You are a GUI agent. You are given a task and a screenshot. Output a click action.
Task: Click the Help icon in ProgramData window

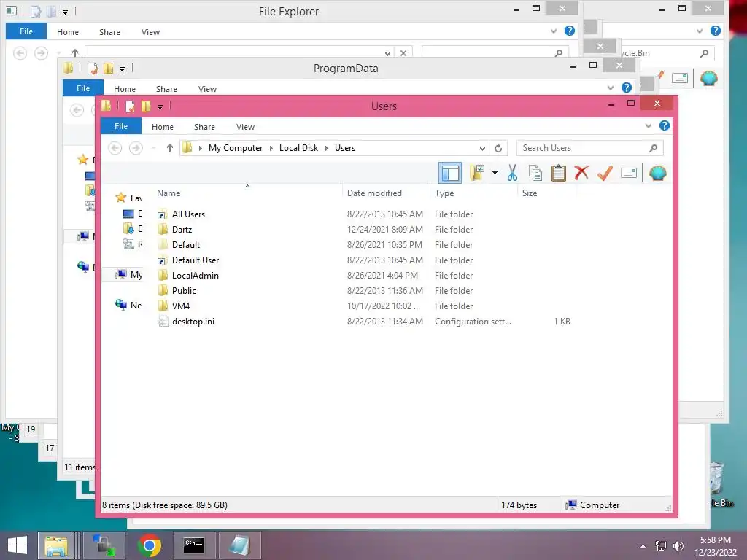627,87
